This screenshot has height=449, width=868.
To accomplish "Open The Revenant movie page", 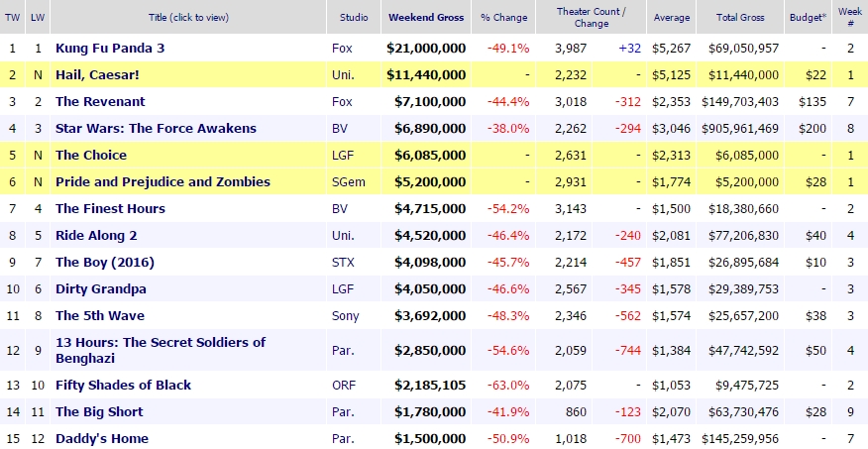I will click(100, 101).
